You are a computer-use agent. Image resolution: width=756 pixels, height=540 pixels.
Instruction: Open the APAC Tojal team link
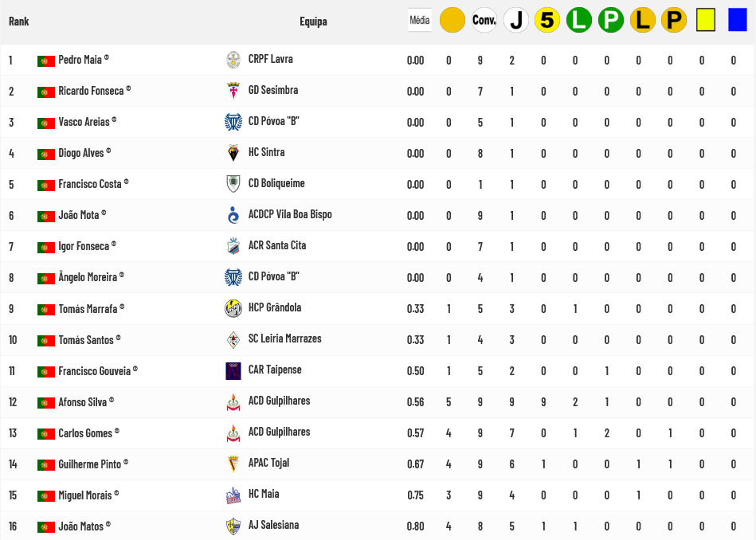click(x=268, y=463)
